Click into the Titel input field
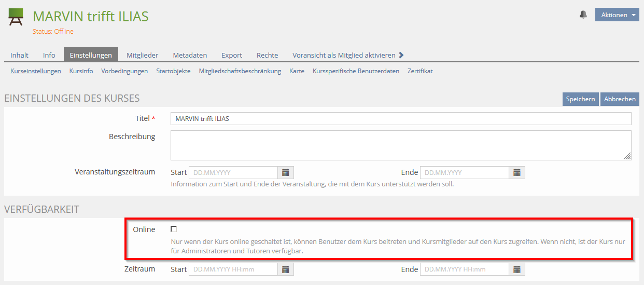This screenshot has height=285, width=644. (x=400, y=119)
